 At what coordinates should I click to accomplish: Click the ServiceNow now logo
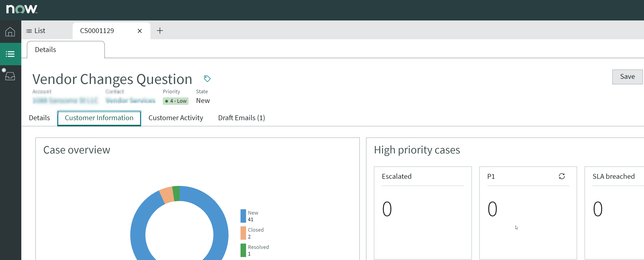click(21, 9)
